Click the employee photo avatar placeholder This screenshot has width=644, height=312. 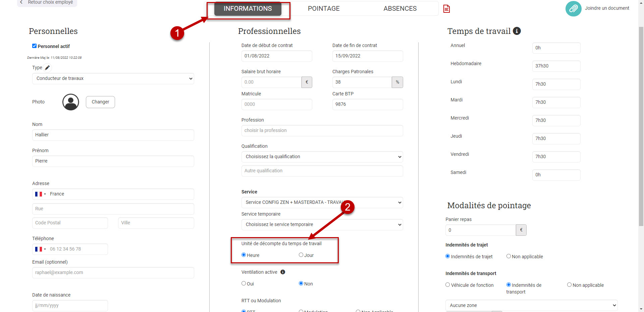(71, 102)
